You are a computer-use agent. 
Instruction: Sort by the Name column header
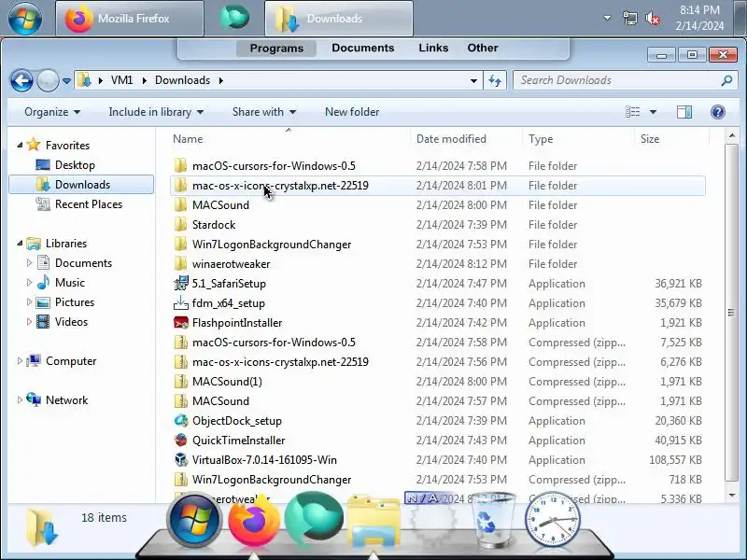(289, 138)
